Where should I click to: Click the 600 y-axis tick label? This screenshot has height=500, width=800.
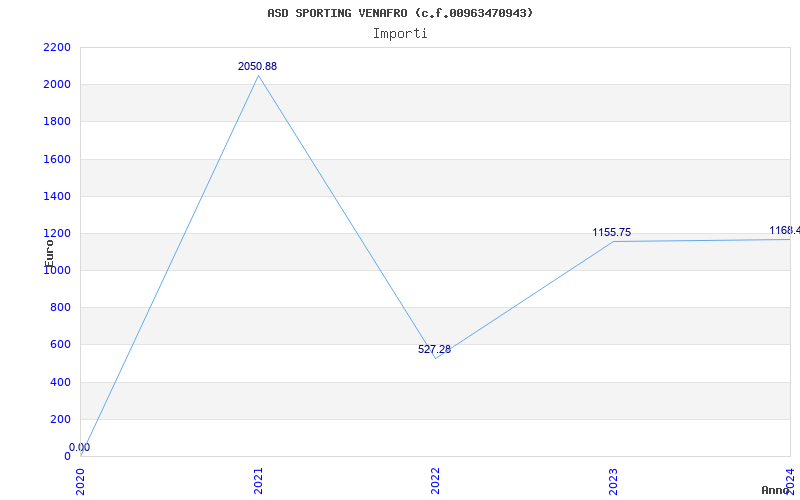[x=60, y=345]
